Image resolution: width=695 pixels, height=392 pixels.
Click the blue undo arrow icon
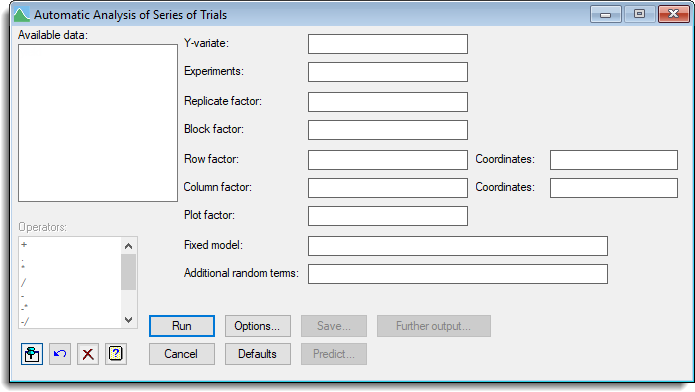tap(60, 354)
